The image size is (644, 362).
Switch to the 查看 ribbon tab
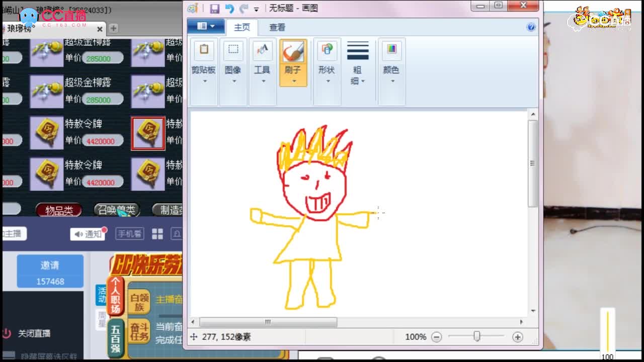pyautogui.click(x=277, y=27)
